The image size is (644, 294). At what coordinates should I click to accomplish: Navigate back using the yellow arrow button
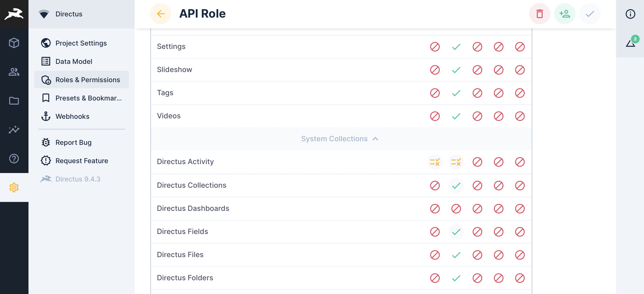coord(161,14)
